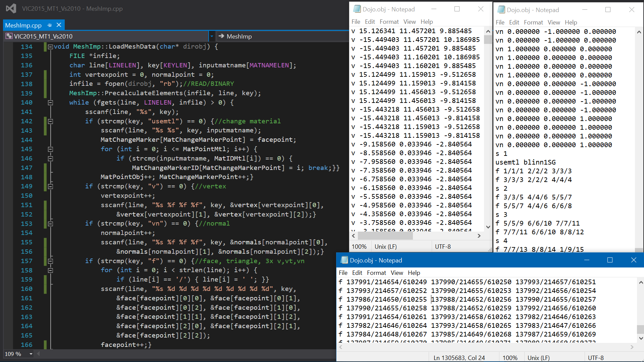Pin the MeshImp.cpp tab
This screenshot has width=644, height=362.
click(50, 25)
